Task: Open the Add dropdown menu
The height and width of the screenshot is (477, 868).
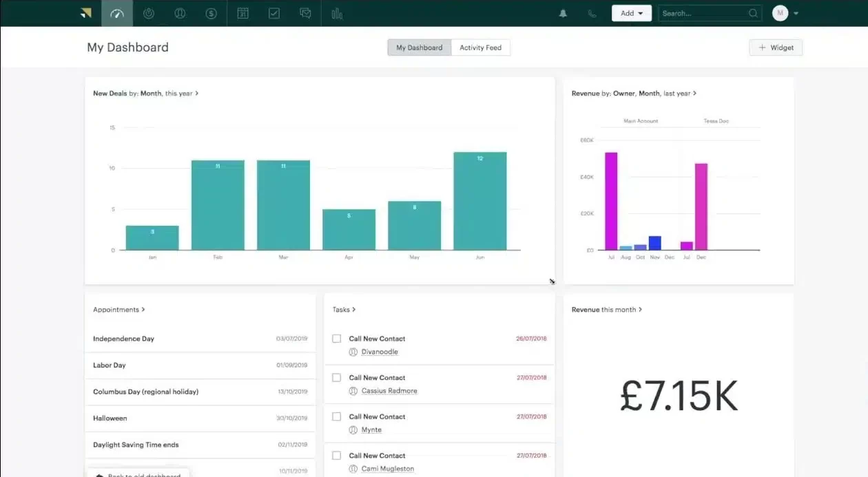Action: [x=631, y=12]
